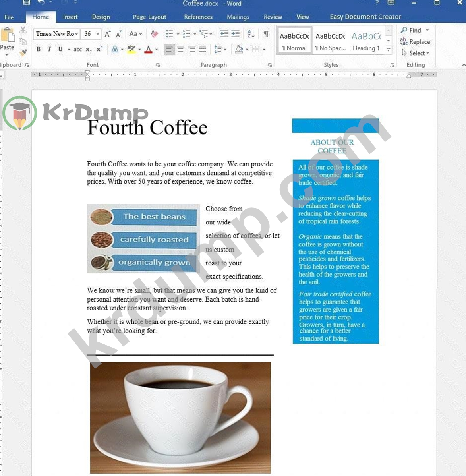Apply the Heading 1 style
This screenshot has height=476, width=466.
click(x=366, y=41)
